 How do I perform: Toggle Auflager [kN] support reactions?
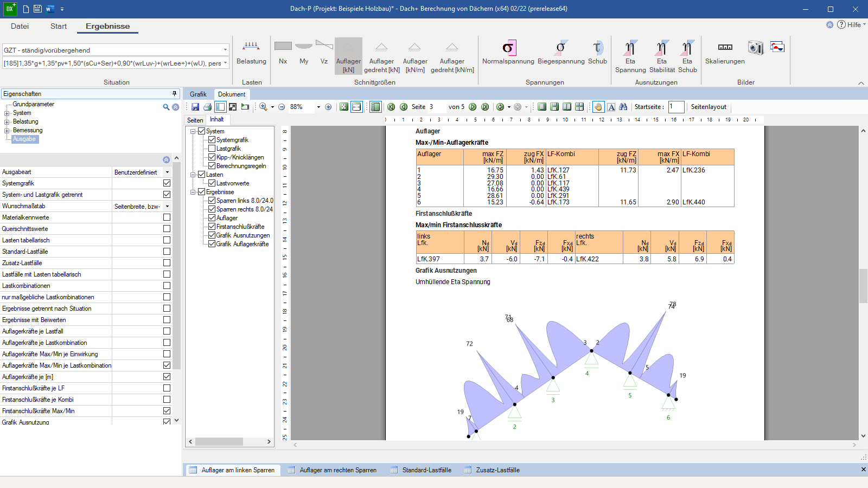[x=348, y=56]
